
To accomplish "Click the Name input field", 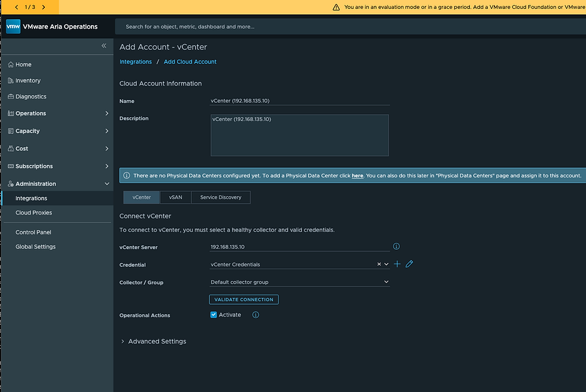I will pos(300,101).
